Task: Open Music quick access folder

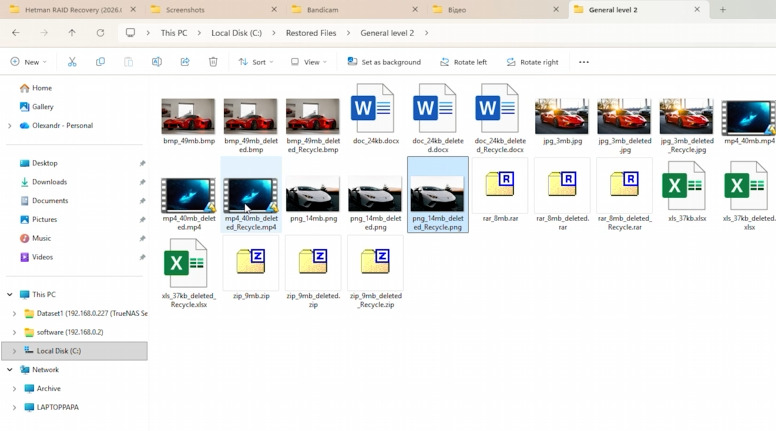Action: 41,239
